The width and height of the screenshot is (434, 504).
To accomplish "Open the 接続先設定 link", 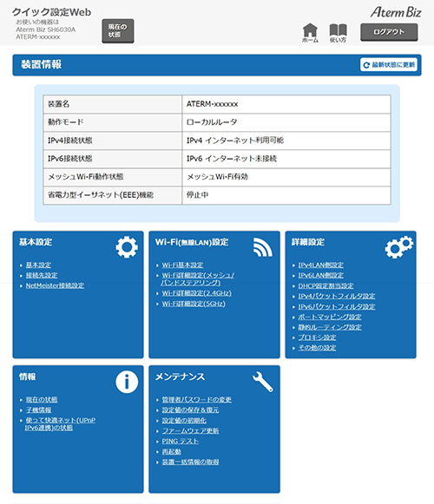I will tap(42, 275).
